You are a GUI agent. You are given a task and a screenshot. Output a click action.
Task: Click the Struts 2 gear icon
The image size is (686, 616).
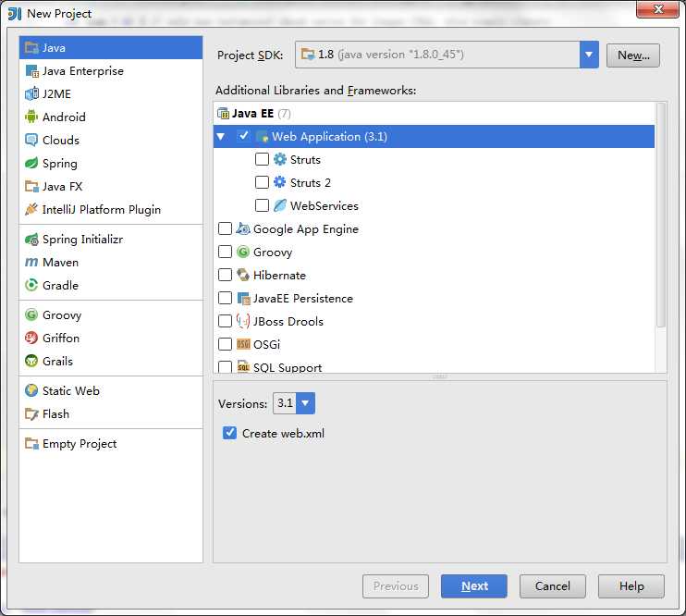pyautogui.click(x=280, y=182)
